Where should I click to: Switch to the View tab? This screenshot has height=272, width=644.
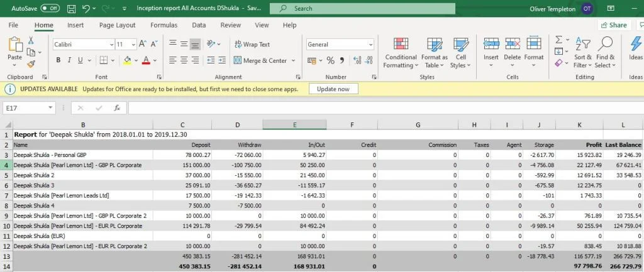point(262,25)
